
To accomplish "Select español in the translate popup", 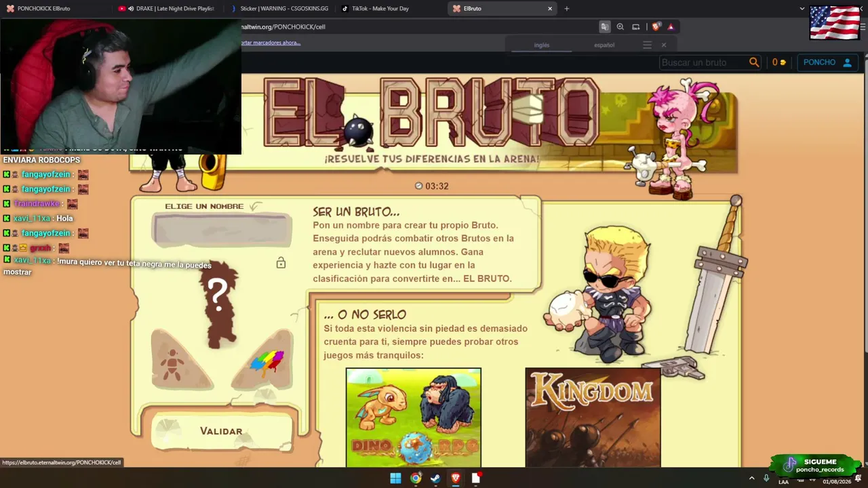I will [x=604, y=45].
